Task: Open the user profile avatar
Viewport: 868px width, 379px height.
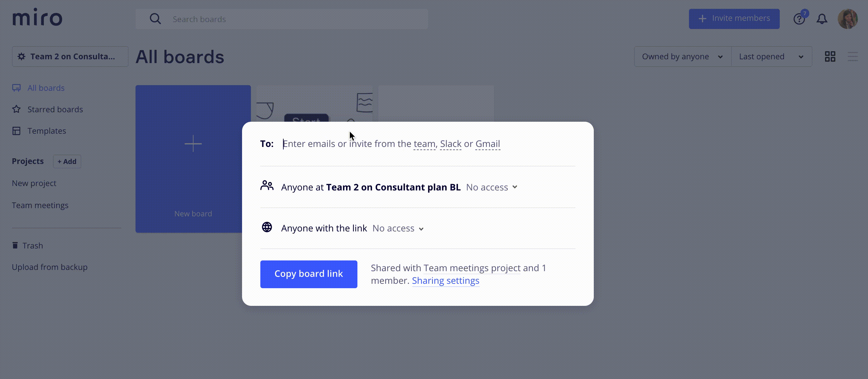Action: click(847, 19)
